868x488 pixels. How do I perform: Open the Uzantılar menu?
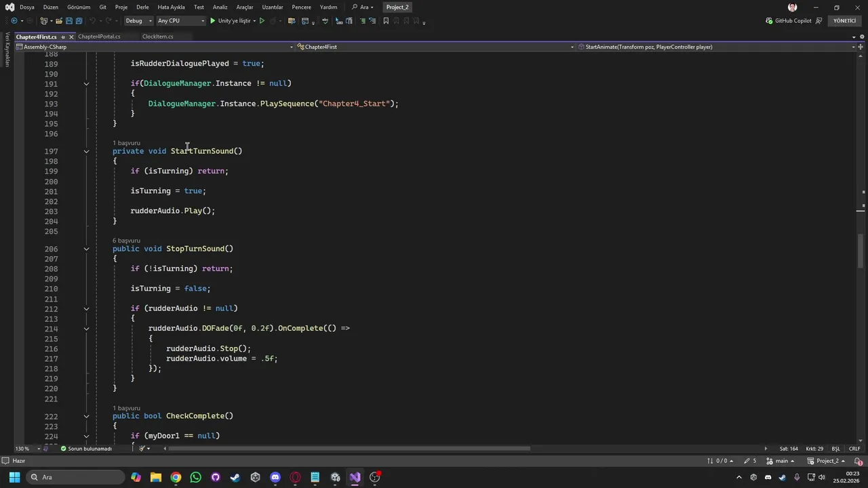tap(273, 7)
